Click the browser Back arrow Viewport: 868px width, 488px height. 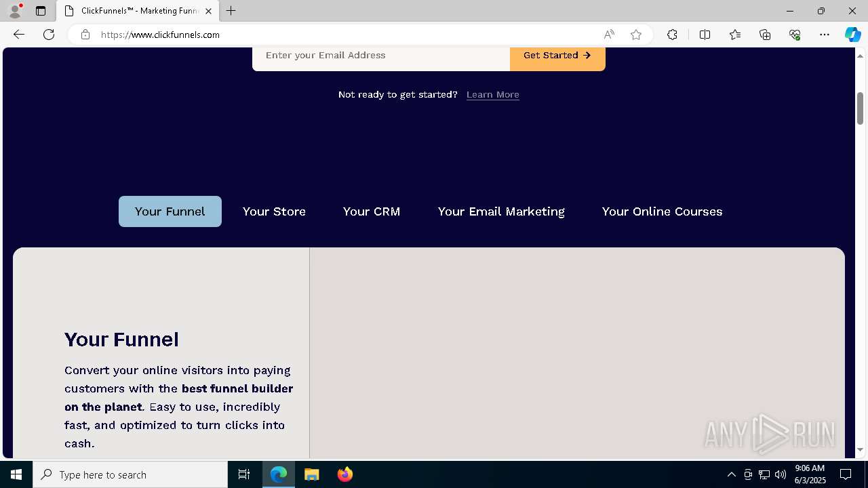pos(19,35)
